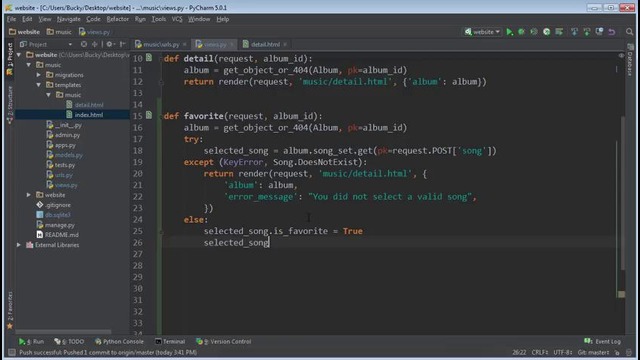Image resolution: width=640 pixels, height=360 pixels.
Task: Click the Git: master branch widget
Action: pos(593,352)
